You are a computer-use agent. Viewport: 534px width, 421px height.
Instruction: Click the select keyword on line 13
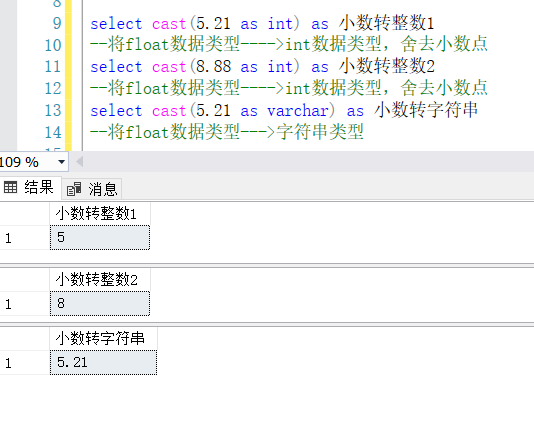[x=116, y=111]
